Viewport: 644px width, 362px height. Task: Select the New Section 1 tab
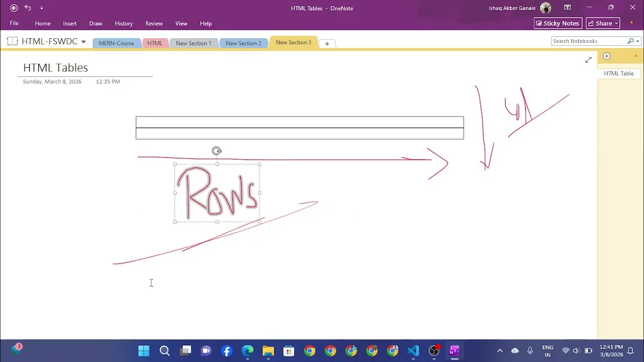coord(193,43)
